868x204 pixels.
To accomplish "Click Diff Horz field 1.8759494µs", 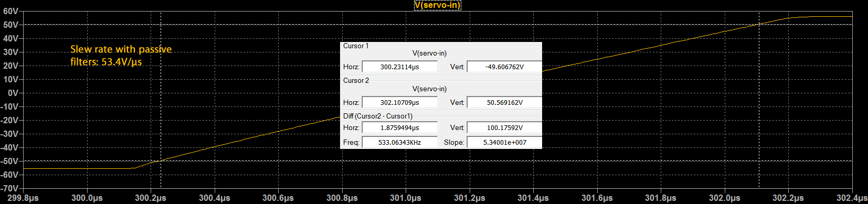I will (400, 127).
